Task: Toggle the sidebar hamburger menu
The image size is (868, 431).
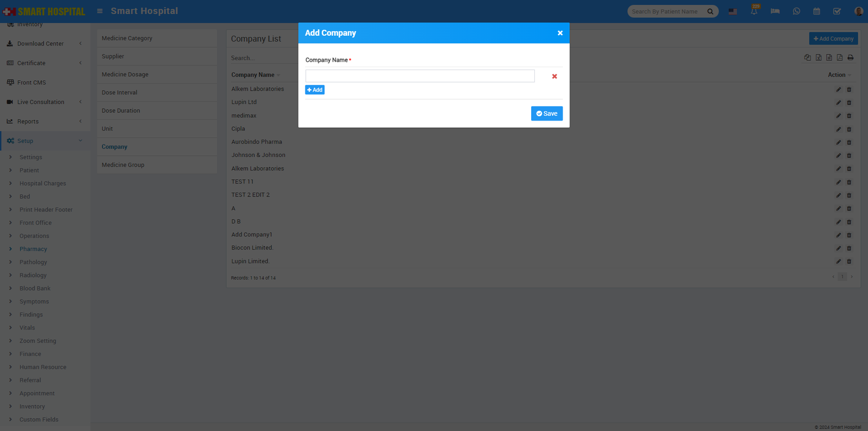Action: [x=100, y=11]
